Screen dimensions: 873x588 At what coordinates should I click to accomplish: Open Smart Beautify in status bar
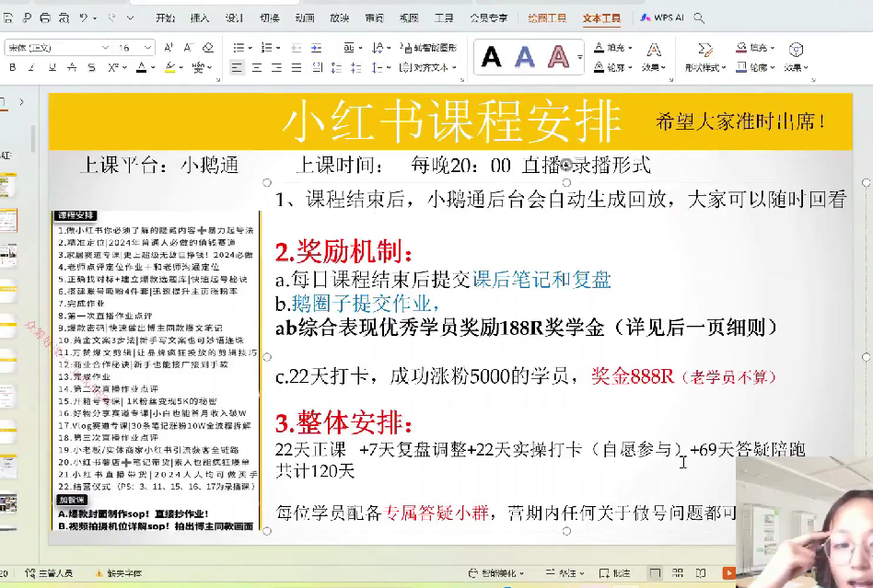495,573
